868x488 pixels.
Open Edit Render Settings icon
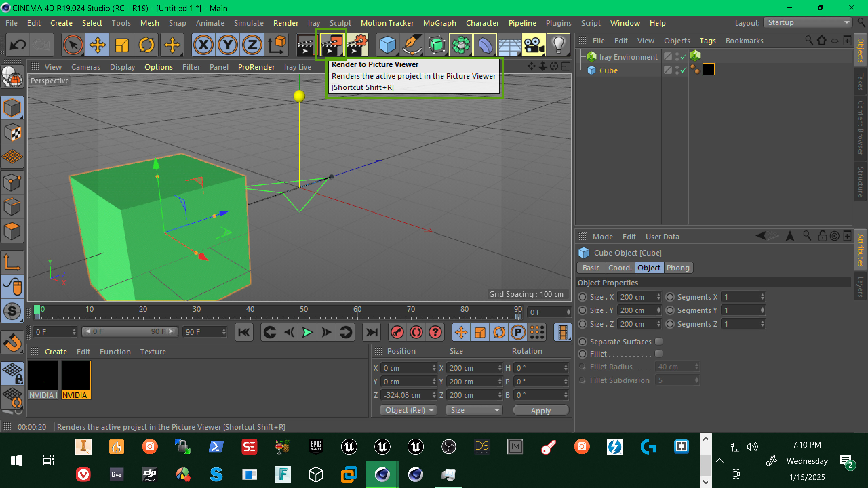click(357, 45)
